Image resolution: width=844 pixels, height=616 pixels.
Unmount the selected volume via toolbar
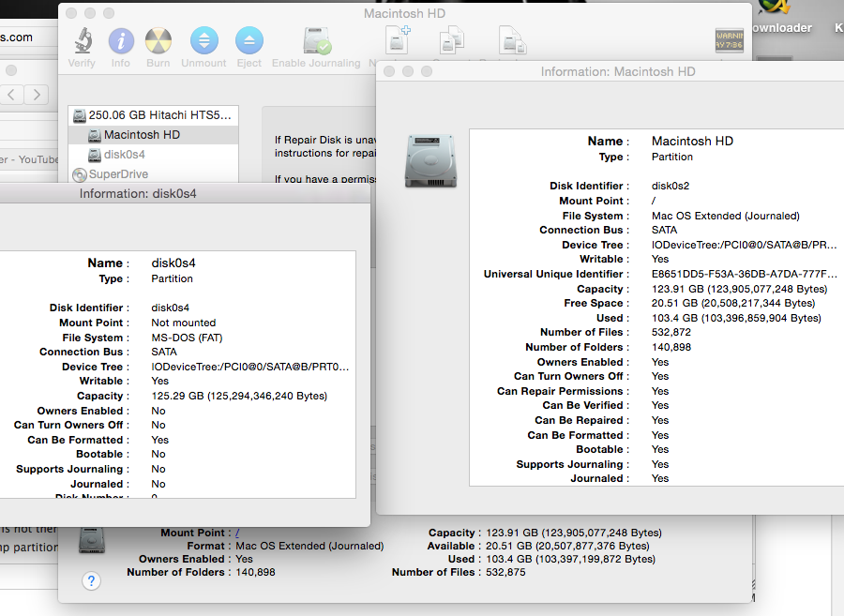click(x=203, y=42)
